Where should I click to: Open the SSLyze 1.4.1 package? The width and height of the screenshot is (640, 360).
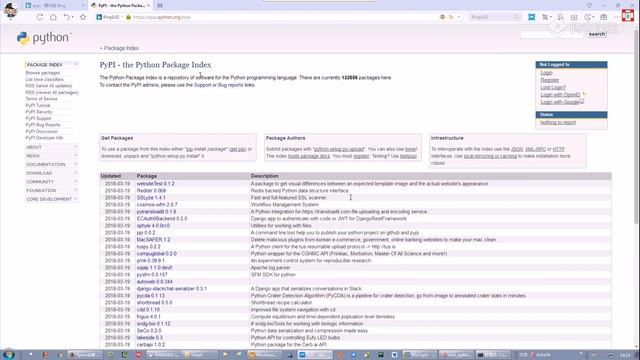(151, 198)
